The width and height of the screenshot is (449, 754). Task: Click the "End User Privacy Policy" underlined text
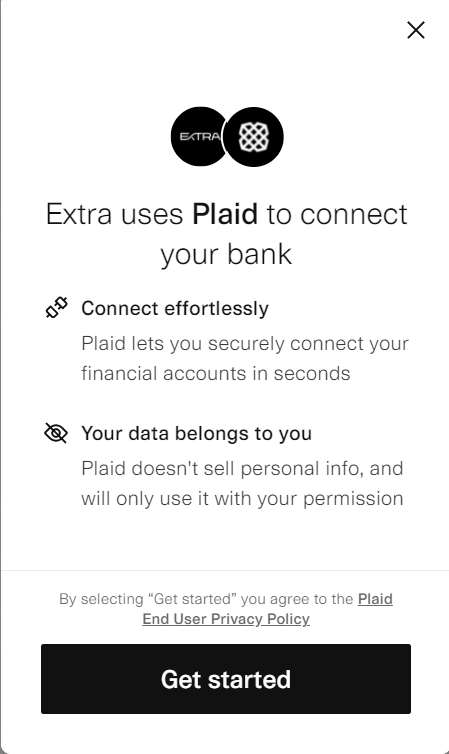[226, 619]
